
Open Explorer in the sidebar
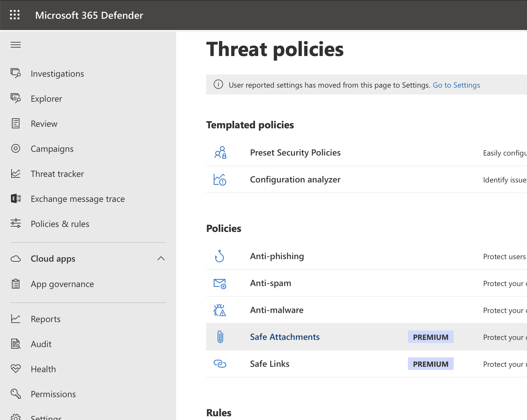(46, 99)
